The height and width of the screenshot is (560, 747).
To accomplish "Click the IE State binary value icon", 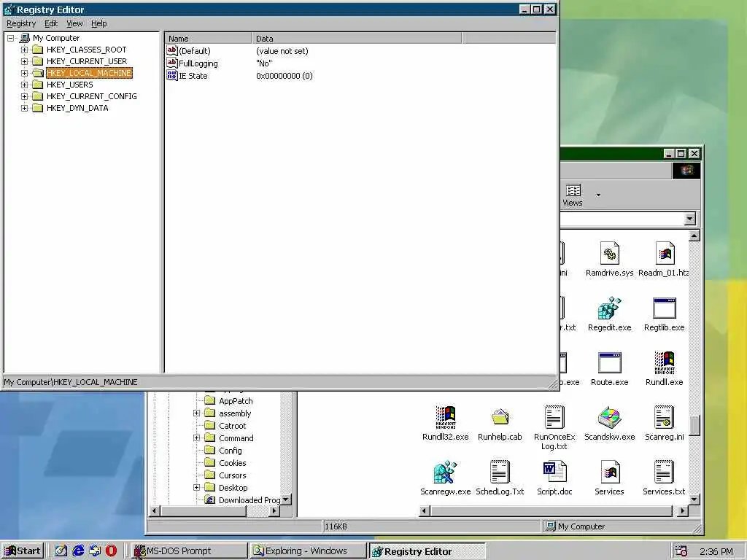I will pyautogui.click(x=172, y=75).
